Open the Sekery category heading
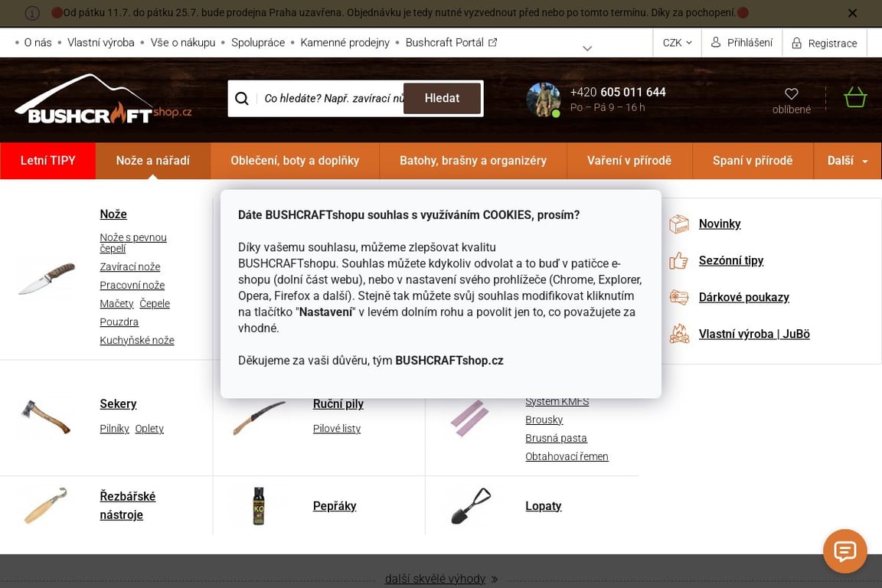 (118, 404)
